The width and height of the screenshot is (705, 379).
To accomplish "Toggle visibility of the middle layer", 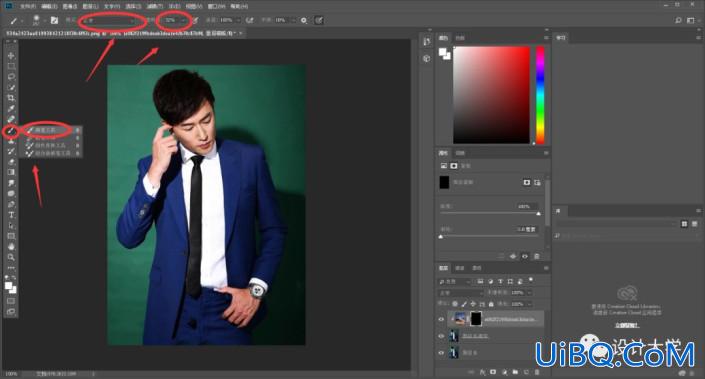I will pos(441,336).
